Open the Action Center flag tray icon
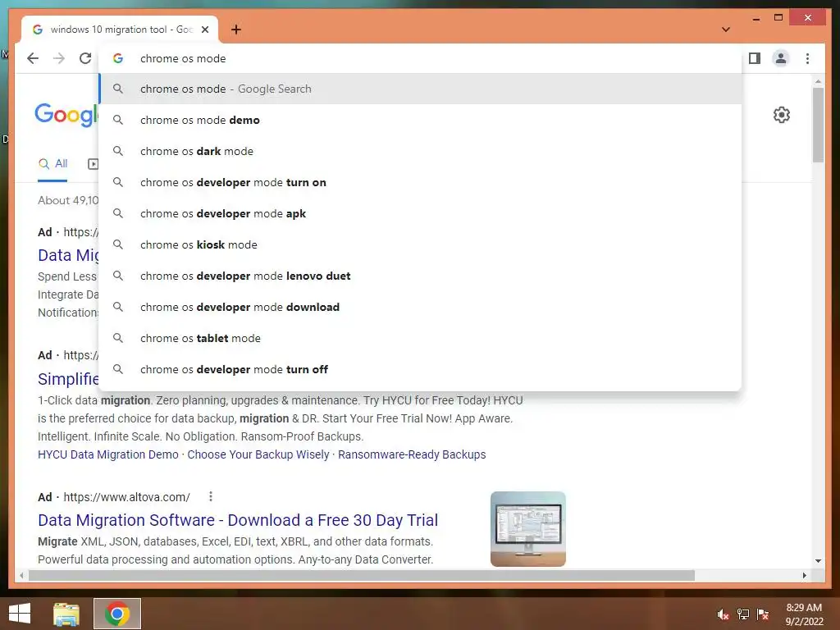 (763, 614)
